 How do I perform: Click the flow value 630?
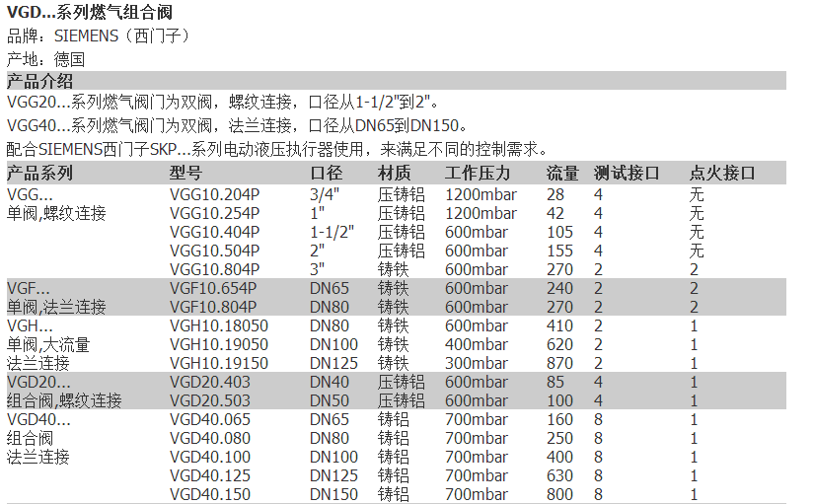(559, 475)
